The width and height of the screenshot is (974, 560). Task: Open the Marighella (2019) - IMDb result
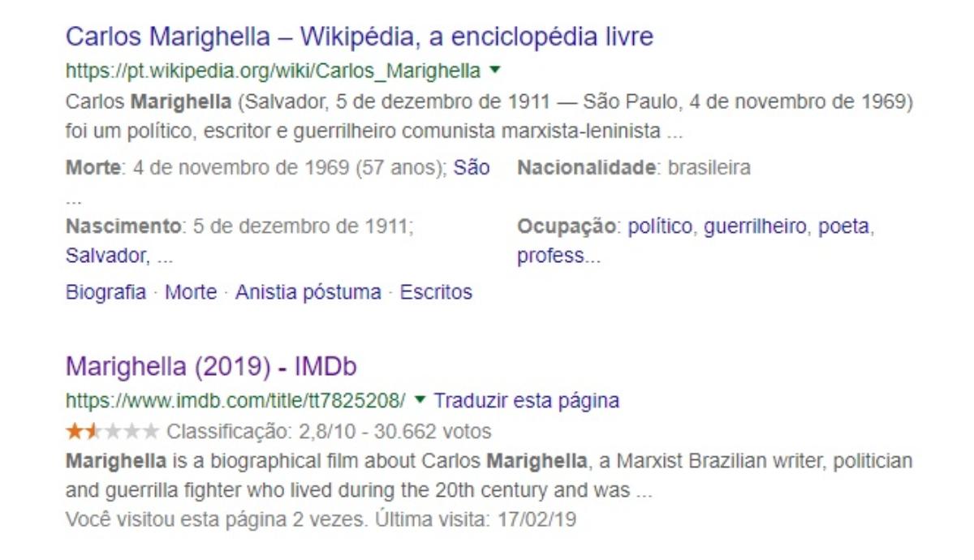[x=211, y=366]
